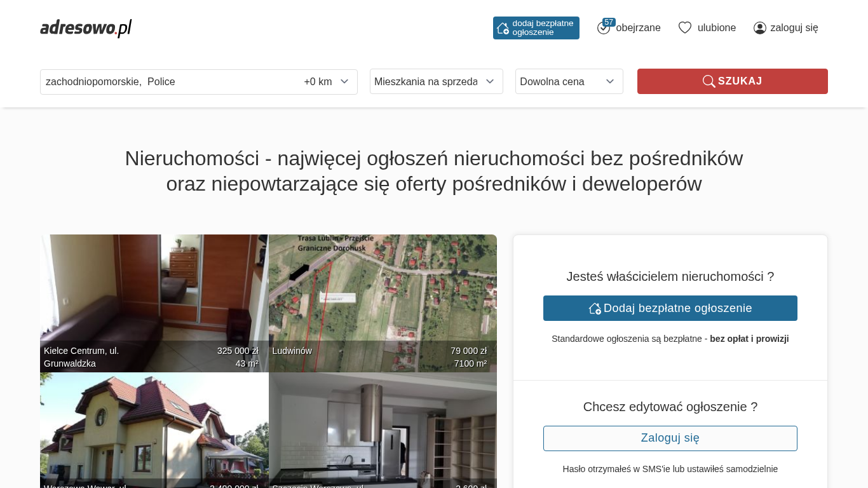Open the Warszawa Wawer house listing
The height and width of the screenshot is (488, 868).
pos(154,432)
